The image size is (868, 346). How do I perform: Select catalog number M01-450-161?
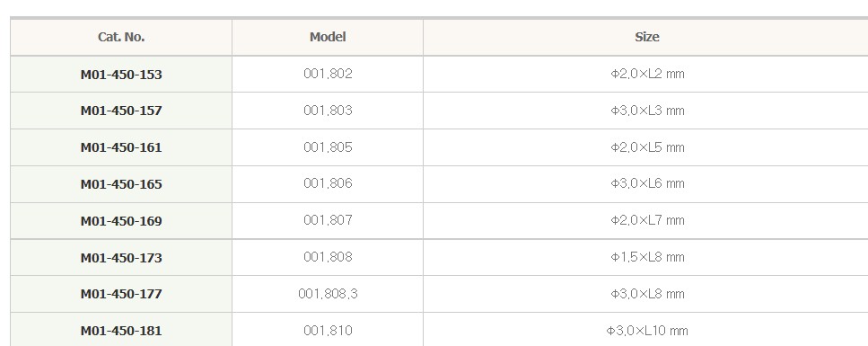[x=121, y=147]
